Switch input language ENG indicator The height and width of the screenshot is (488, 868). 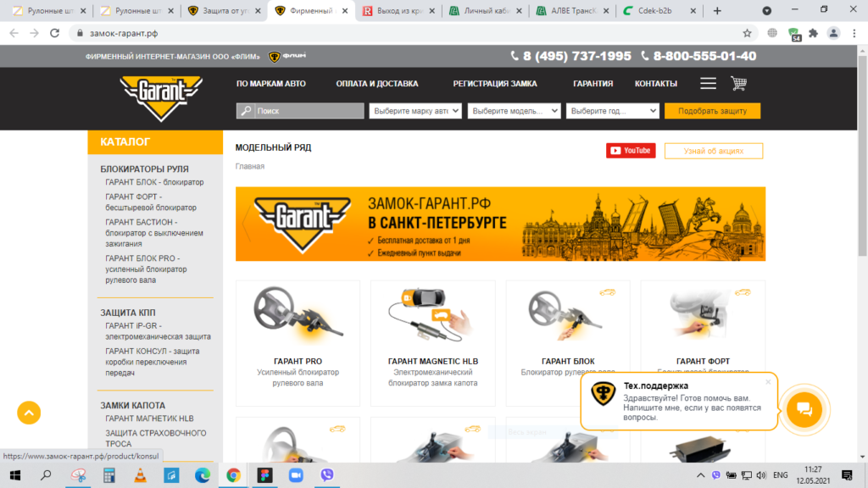click(780, 475)
